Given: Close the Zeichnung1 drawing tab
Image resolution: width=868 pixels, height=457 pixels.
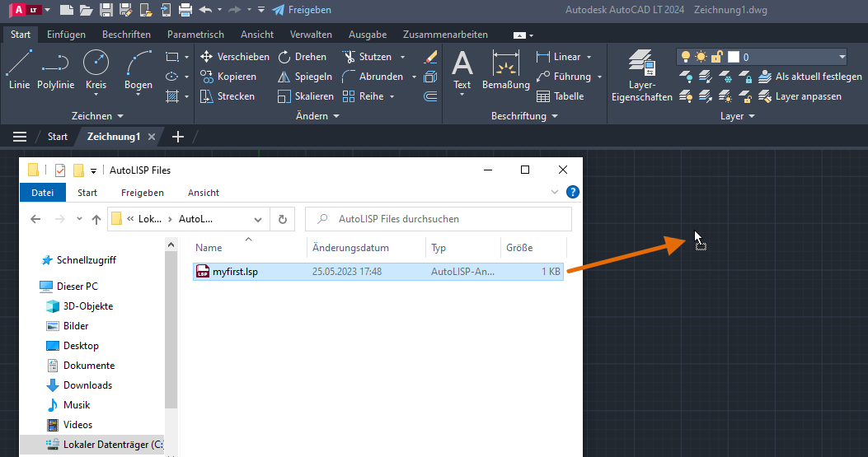Looking at the screenshot, I should click(151, 137).
